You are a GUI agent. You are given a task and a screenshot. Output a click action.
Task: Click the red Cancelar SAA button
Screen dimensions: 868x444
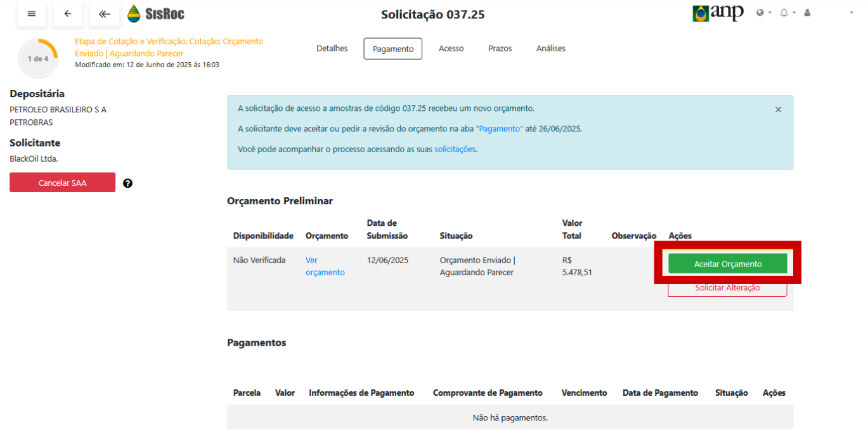point(62,183)
